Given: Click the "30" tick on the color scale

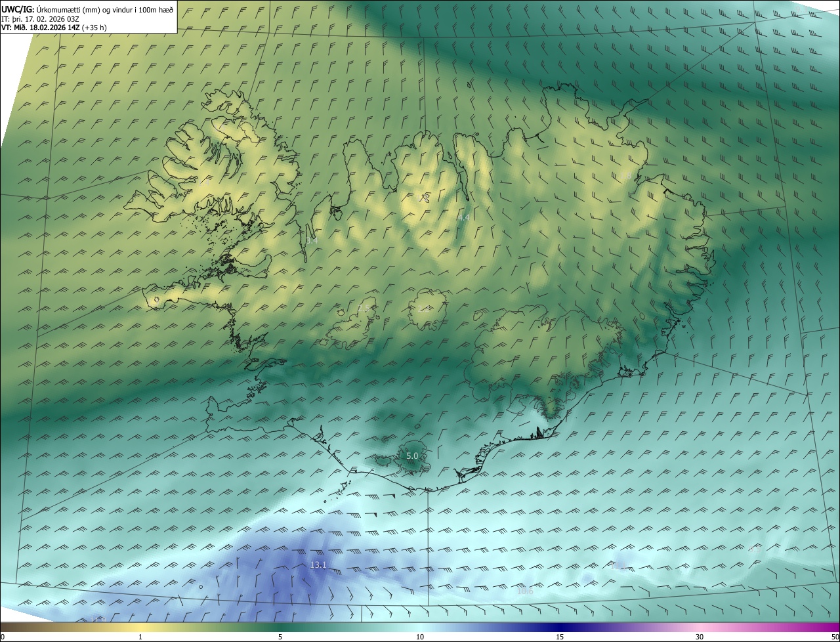Looking at the screenshot, I should (700, 637).
